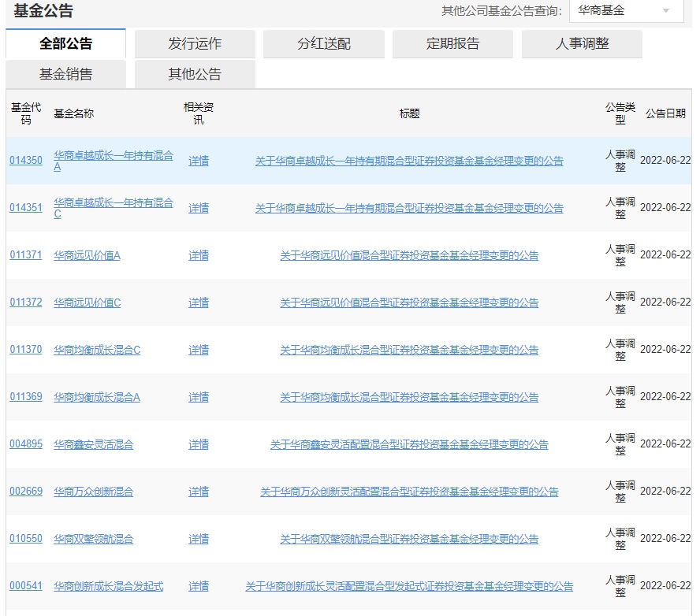
Task: Open the 华商双擎领航 manager change announcement
Action: pos(409,540)
